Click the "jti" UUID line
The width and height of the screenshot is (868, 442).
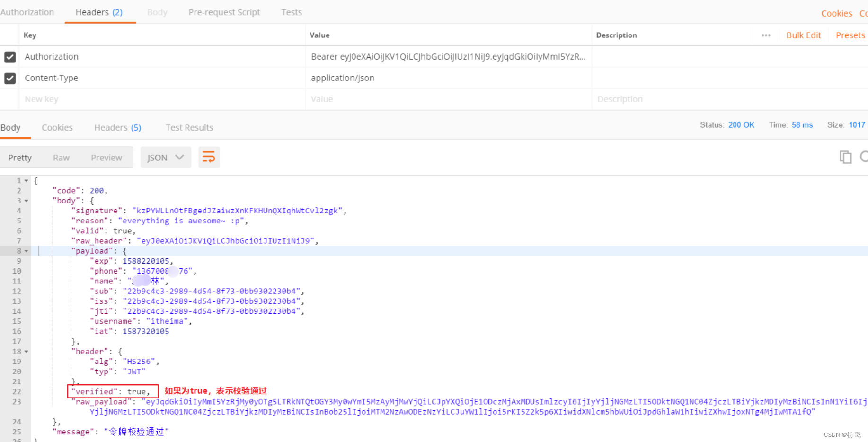click(x=197, y=311)
